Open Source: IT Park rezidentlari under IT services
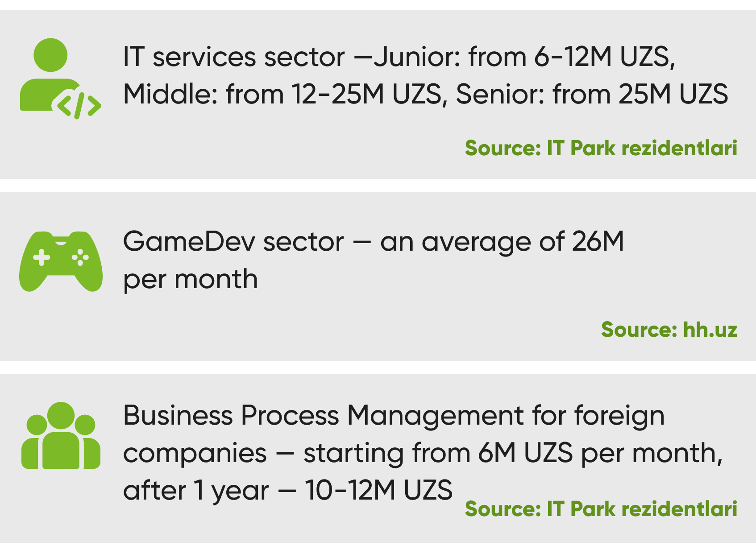 click(601, 148)
